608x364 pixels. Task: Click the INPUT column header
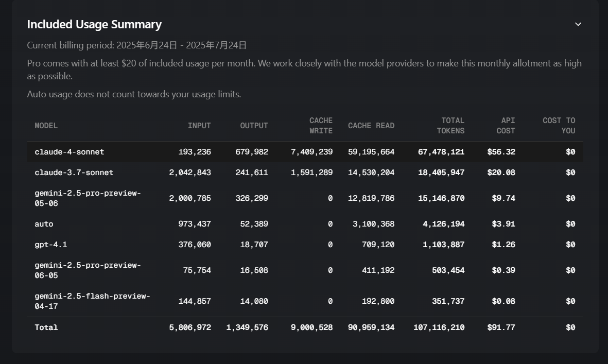pyautogui.click(x=199, y=126)
